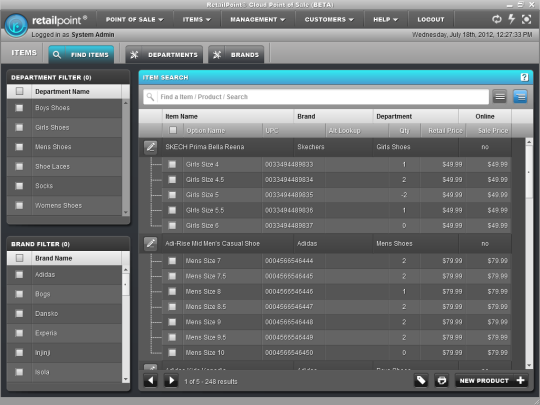The width and height of the screenshot is (540, 405).
Task: Click the Experia brand name
Action: pos(46,333)
